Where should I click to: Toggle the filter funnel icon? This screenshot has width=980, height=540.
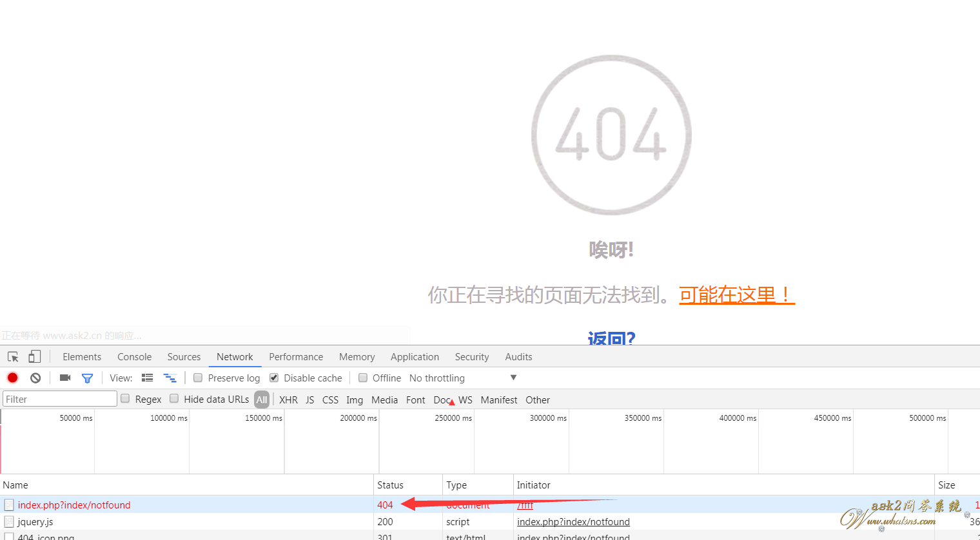(x=87, y=378)
